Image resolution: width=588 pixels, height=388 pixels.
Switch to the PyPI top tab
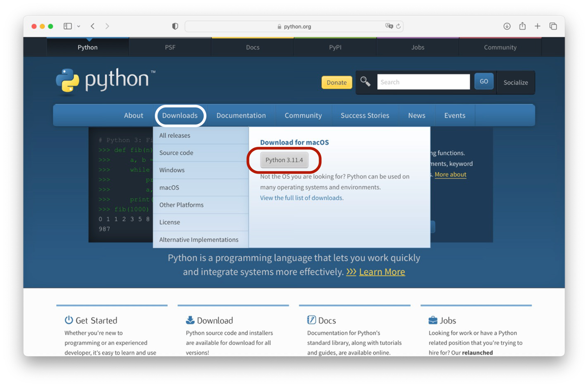click(335, 47)
